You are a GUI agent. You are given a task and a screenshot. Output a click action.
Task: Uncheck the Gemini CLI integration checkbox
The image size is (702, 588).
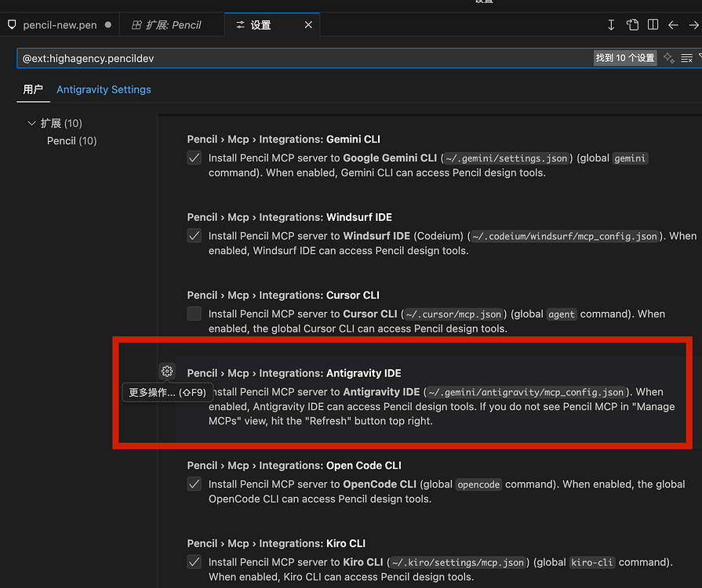(194, 158)
